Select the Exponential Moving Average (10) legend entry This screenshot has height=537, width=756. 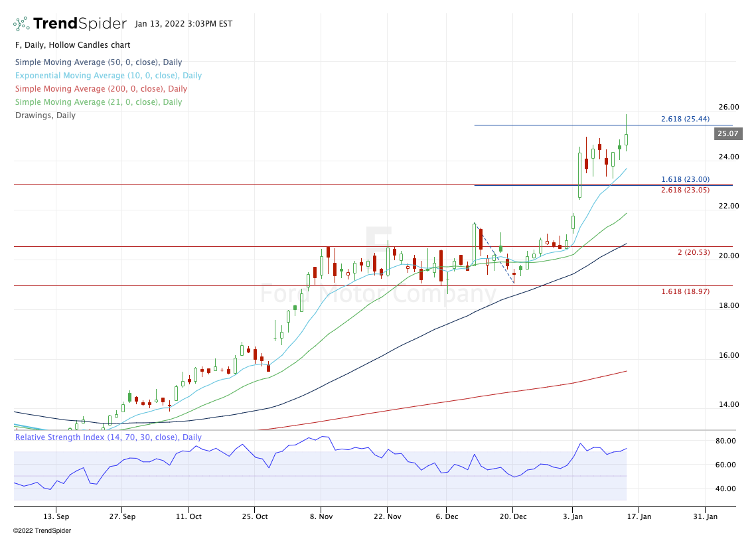click(108, 76)
